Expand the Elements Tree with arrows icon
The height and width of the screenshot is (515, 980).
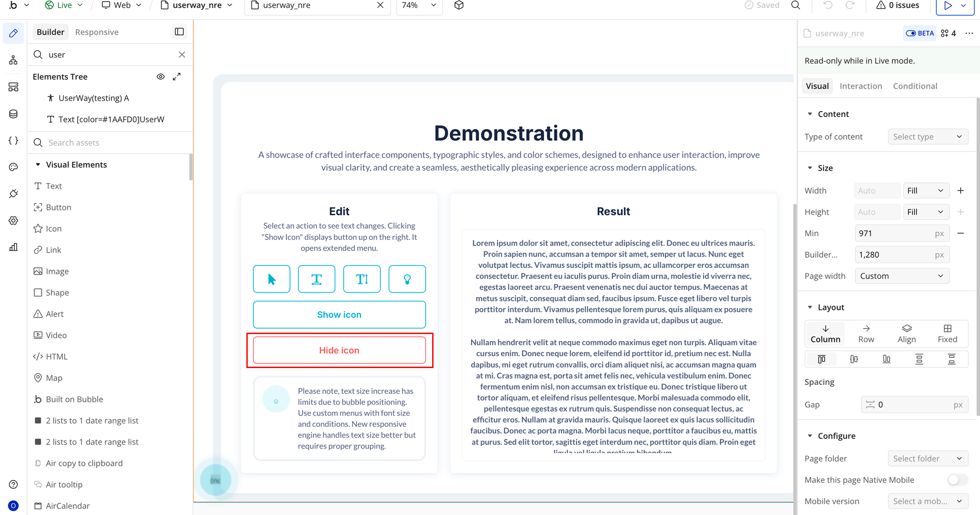point(177,77)
